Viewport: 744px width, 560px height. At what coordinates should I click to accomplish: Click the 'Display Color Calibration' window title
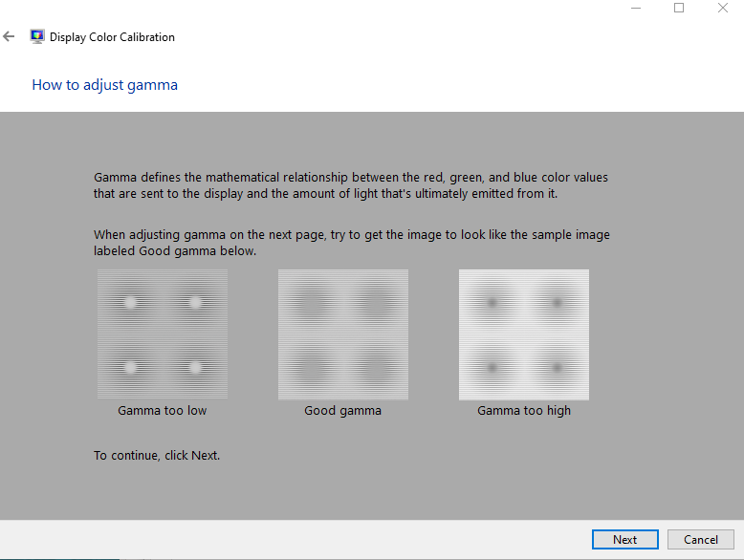[112, 37]
